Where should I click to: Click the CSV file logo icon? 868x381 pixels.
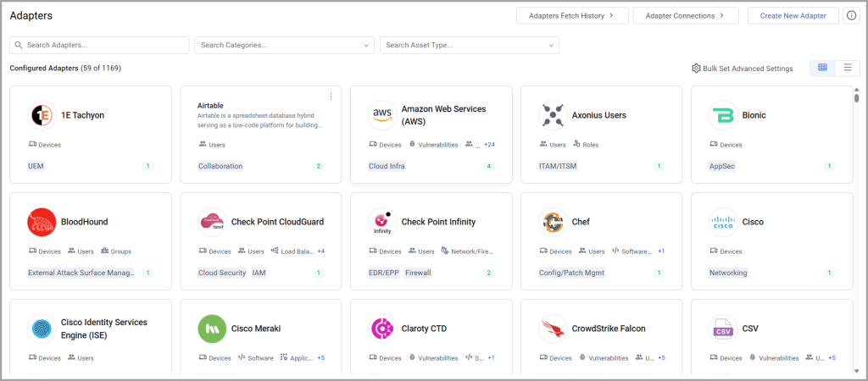point(724,329)
